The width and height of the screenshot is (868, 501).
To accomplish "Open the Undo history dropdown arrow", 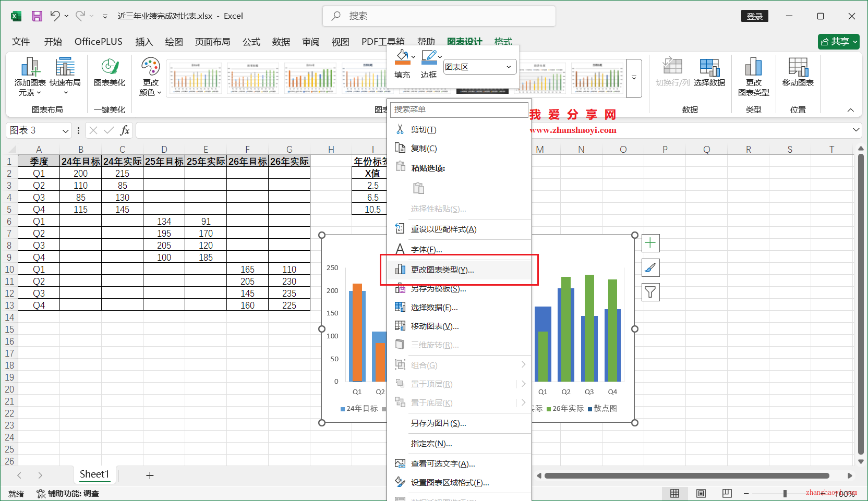I will tap(66, 16).
